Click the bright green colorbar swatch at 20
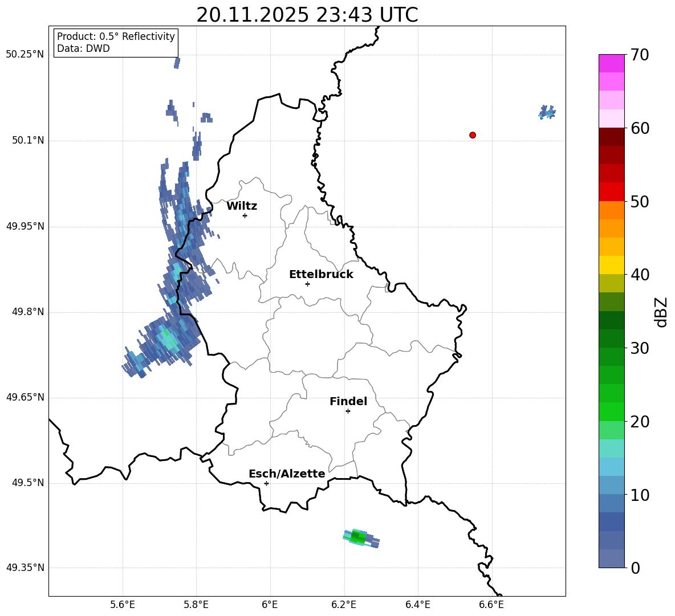The width and height of the screenshot is (675, 616). point(612,412)
